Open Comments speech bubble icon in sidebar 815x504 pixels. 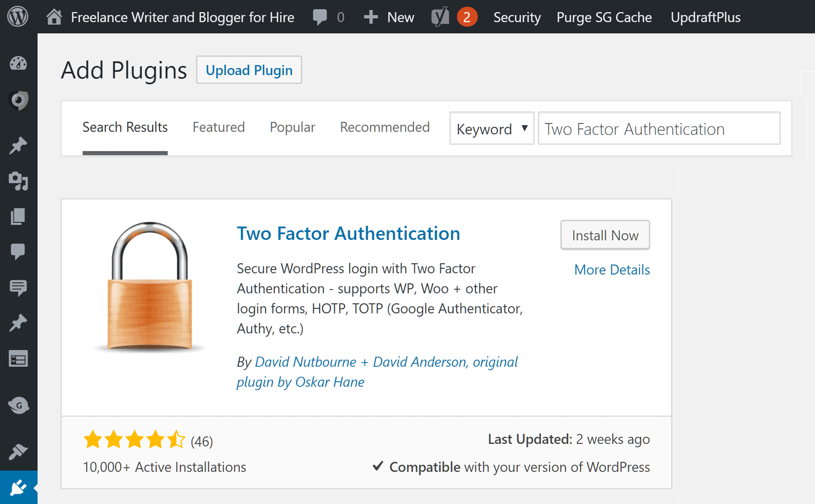pos(18,251)
